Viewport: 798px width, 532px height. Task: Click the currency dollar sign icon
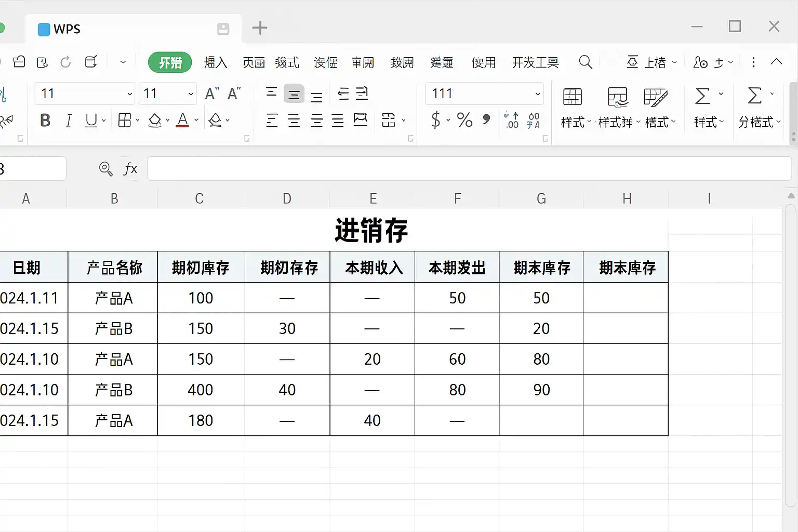435,121
